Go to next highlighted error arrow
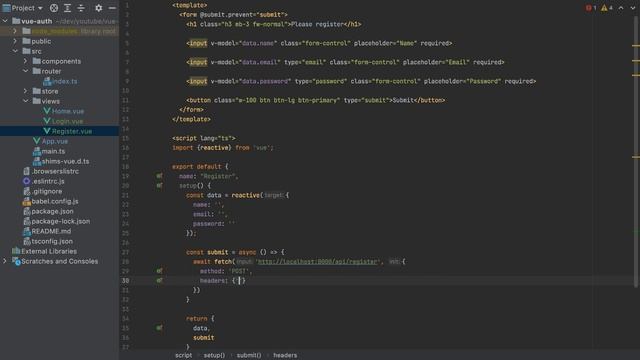The image size is (640, 360). coord(632,8)
